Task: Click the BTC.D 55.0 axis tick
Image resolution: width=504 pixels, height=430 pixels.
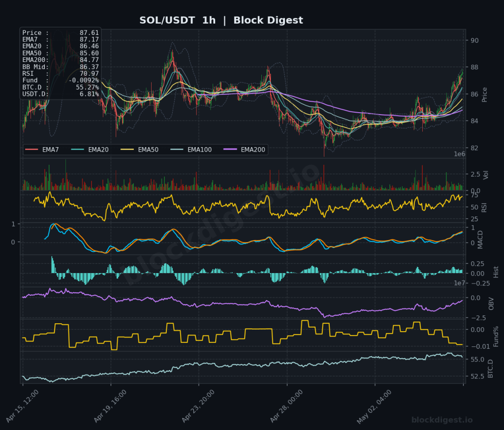Action: [477, 359]
